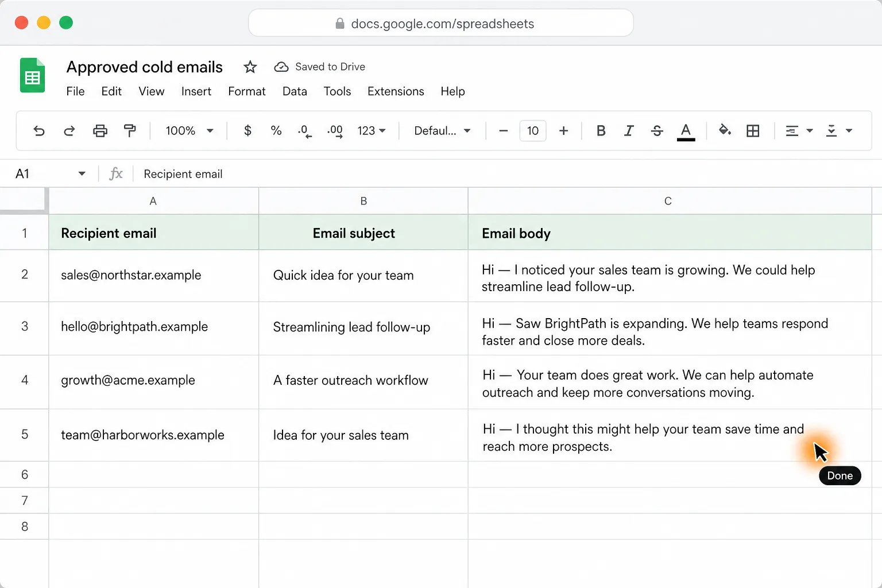Increase font size with plus icon
This screenshot has height=588, width=882.
click(564, 131)
